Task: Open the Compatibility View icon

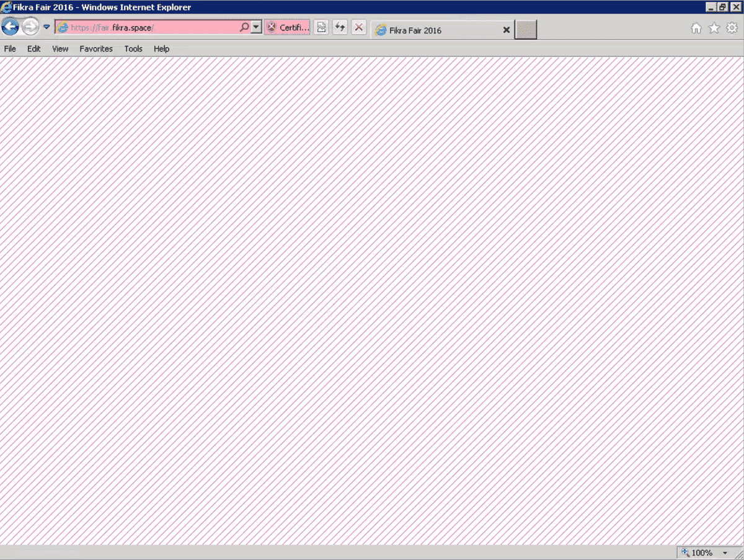Action: click(x=321, y=27)
